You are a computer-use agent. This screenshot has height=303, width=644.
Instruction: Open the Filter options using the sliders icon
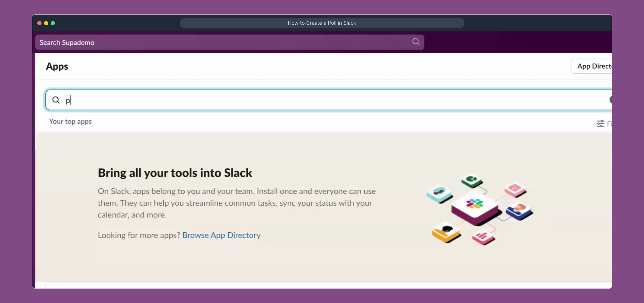coord(601,124)
